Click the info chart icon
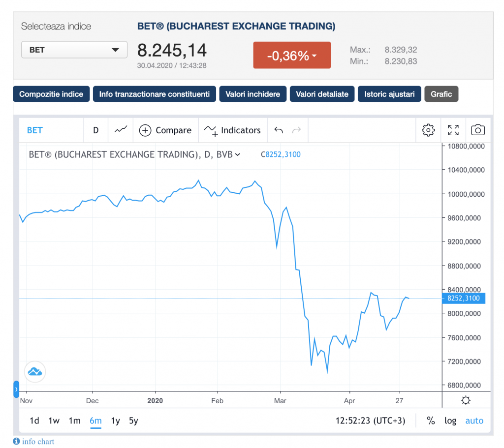This screenshot has height=448, width=504. 16,441
